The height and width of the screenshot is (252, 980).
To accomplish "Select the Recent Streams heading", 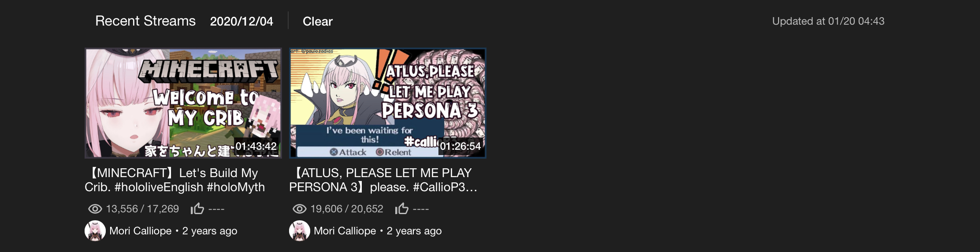I will (x=145, y=21).
